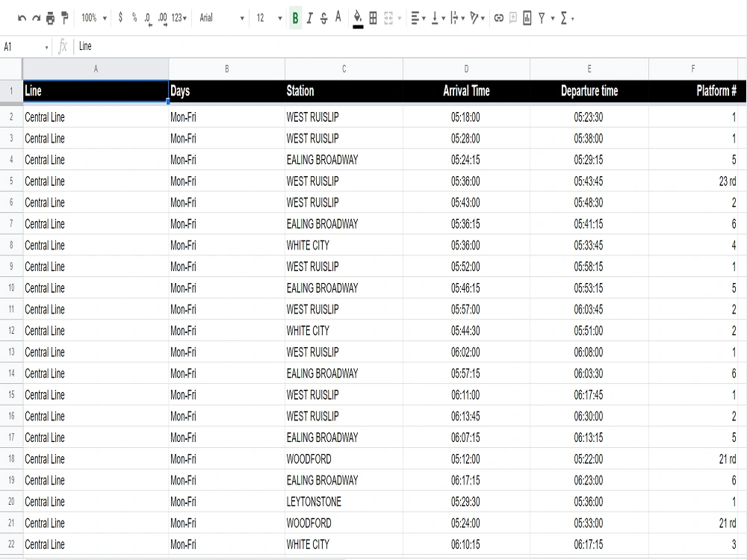
Task: Open text color picker
Action: pyautogui.click(x=338, y=18)
